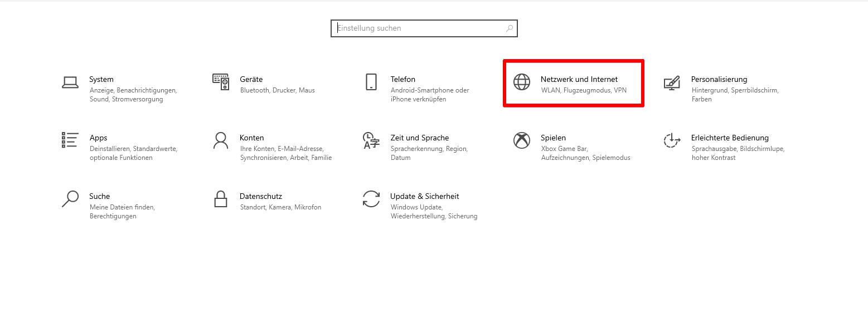Open the Update & Sicherheit sync icon
Viewport: 868px width, 322px height.
tap(371, 199)
